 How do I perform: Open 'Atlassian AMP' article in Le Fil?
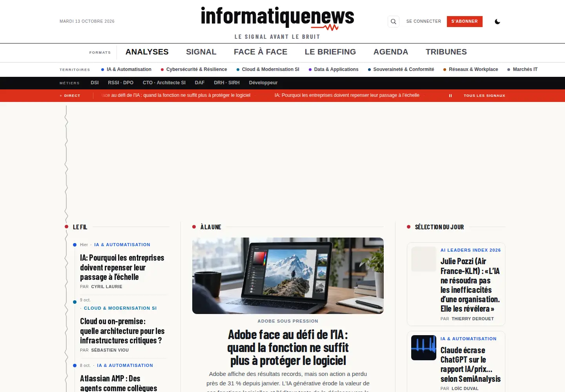click(x=118, y=383)
